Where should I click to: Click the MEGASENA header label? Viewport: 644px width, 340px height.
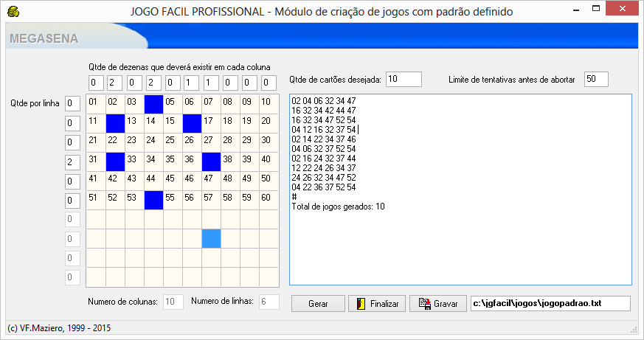pos(44,38)
